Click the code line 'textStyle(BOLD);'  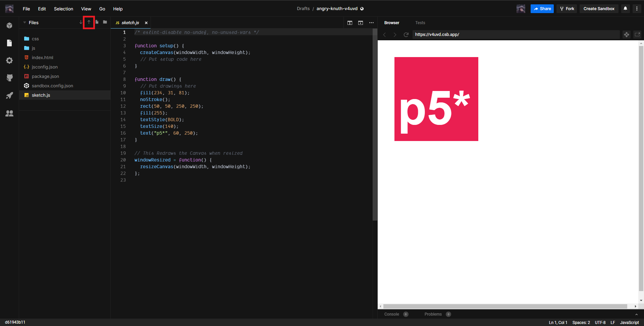pos(162,120)
